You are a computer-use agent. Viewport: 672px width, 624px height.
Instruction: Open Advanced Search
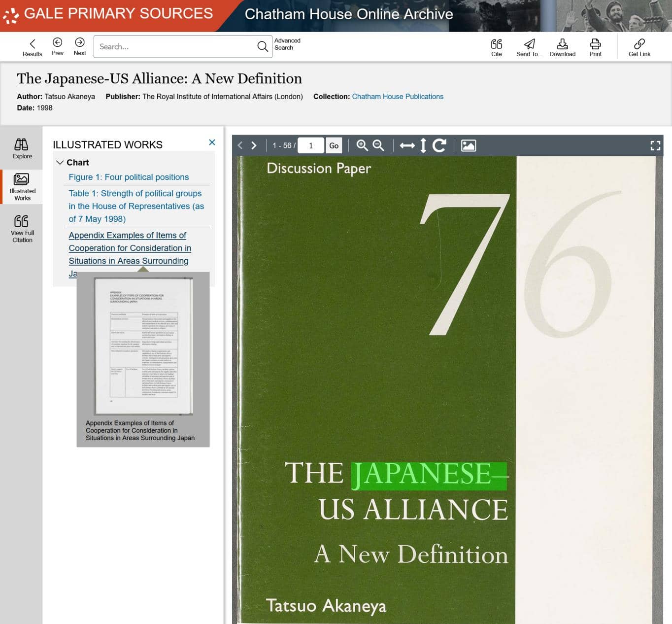tap(287, 44)
